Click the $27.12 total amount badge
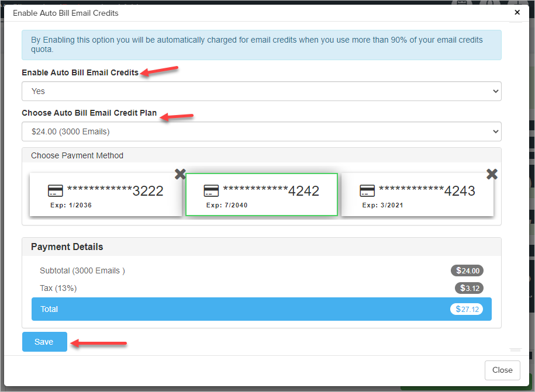The width and height of the screenshot is (535, 392). coord(466,309)
